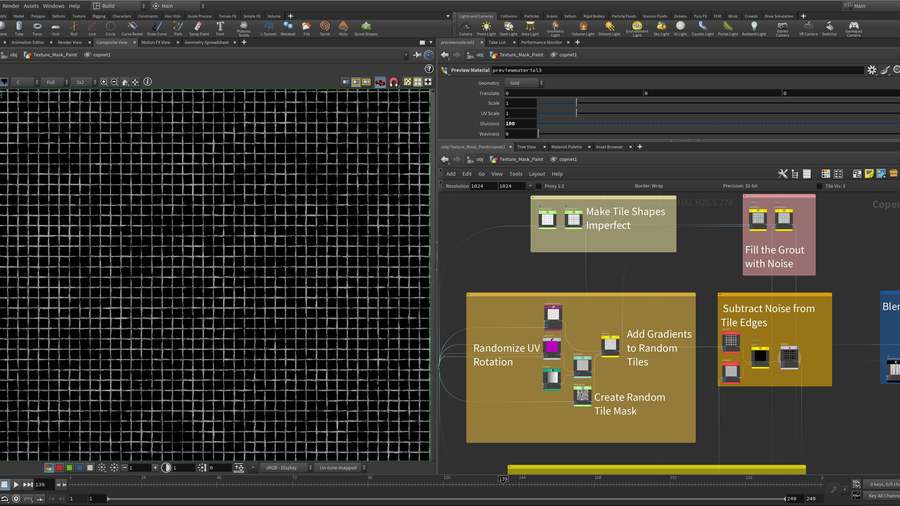Open the sRGB - Display dropdown
900x506 pixels.
pos(287,468)
